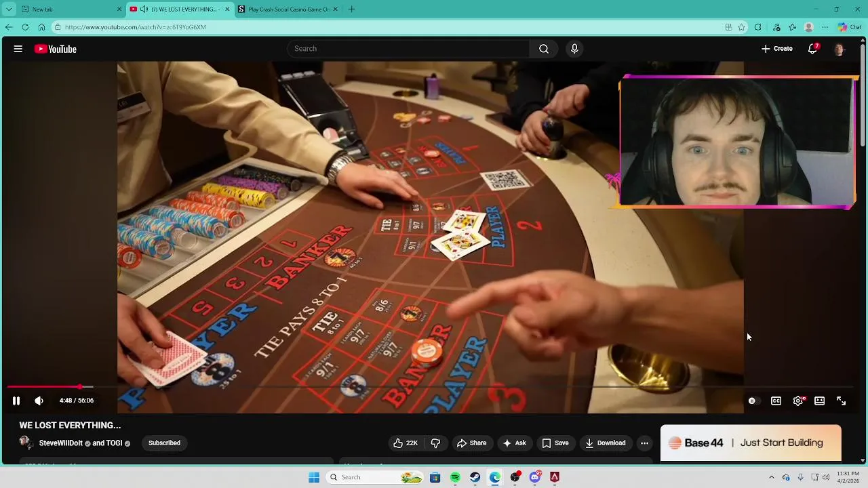Click the Windows taskbar search box
868x488 pixels.
pyautogui.click(x=374, y=477)
